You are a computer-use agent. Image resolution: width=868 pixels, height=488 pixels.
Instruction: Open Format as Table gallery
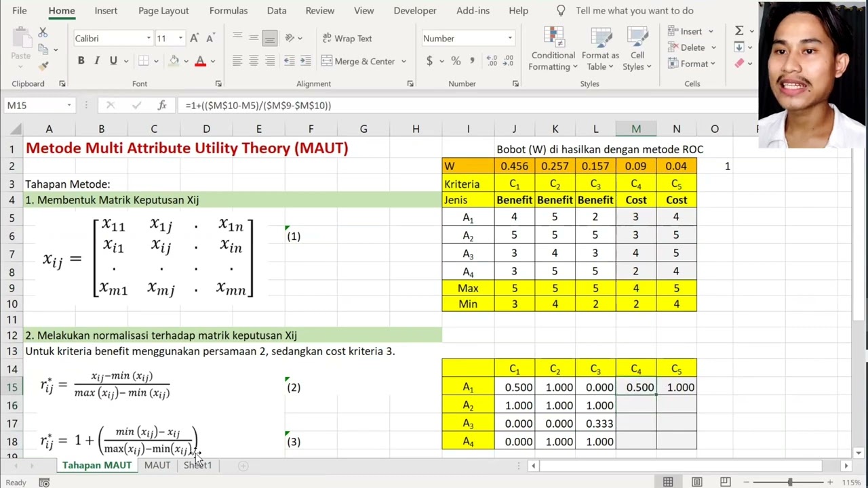click(x=600, y=49)
